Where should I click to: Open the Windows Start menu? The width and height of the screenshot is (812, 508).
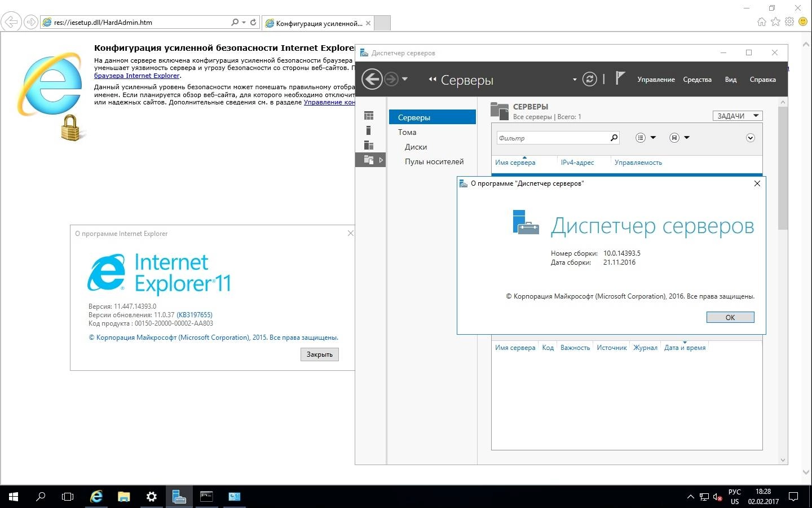click(14, 497)
